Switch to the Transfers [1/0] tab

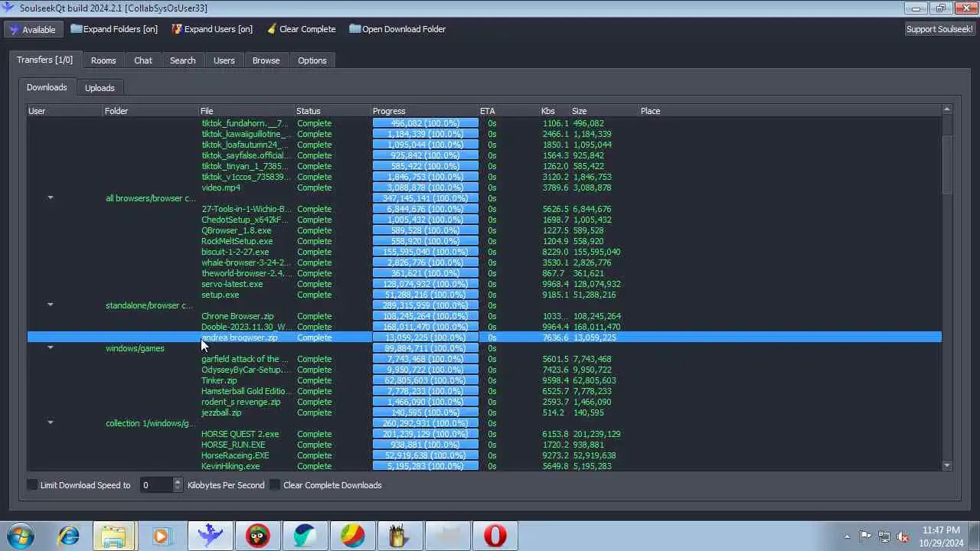45,60
